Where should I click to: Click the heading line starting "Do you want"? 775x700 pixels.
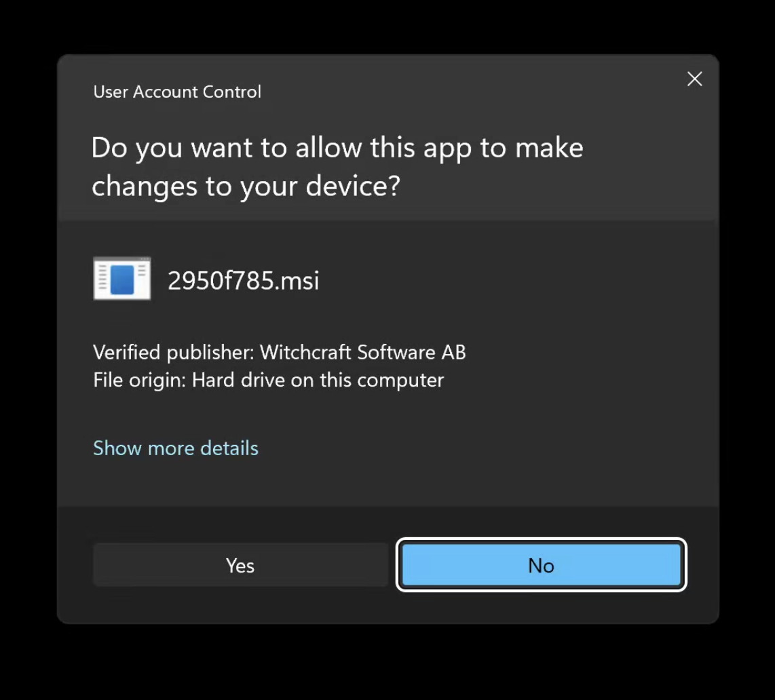click(x=337, y=148)
